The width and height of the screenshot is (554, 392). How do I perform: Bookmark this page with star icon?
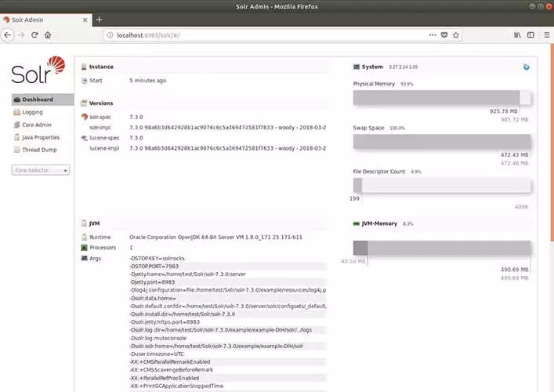coord(456,35)
